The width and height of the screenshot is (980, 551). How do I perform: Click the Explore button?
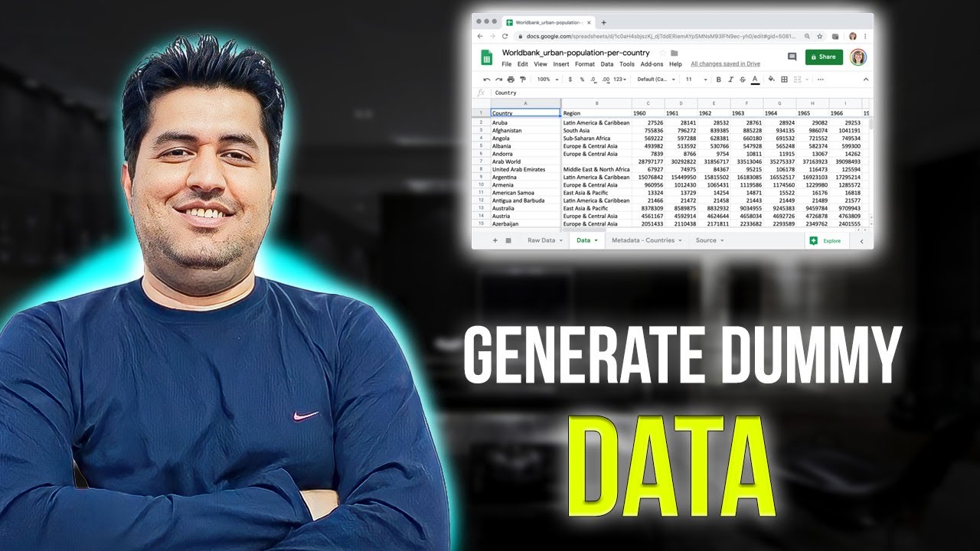(x=827, y=240)
